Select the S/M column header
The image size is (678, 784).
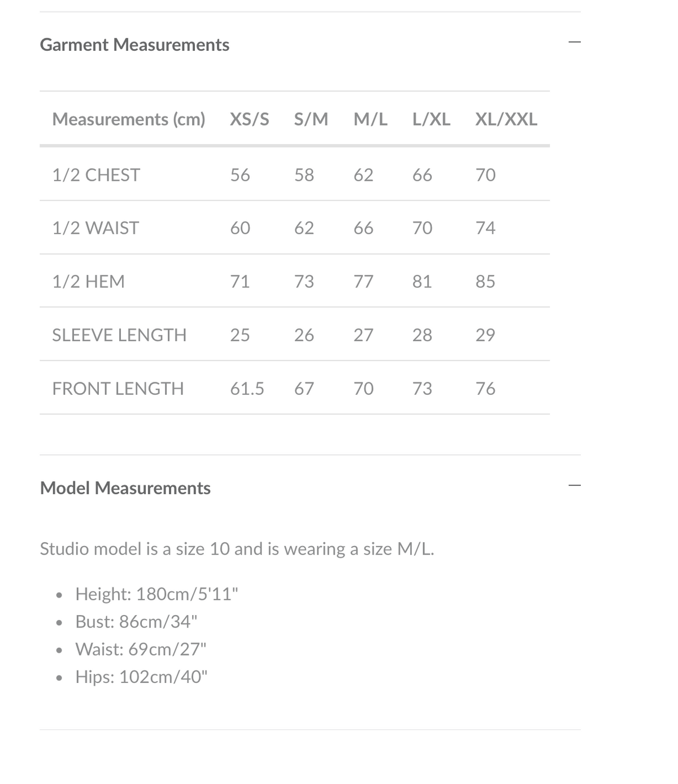pos(311,119)
